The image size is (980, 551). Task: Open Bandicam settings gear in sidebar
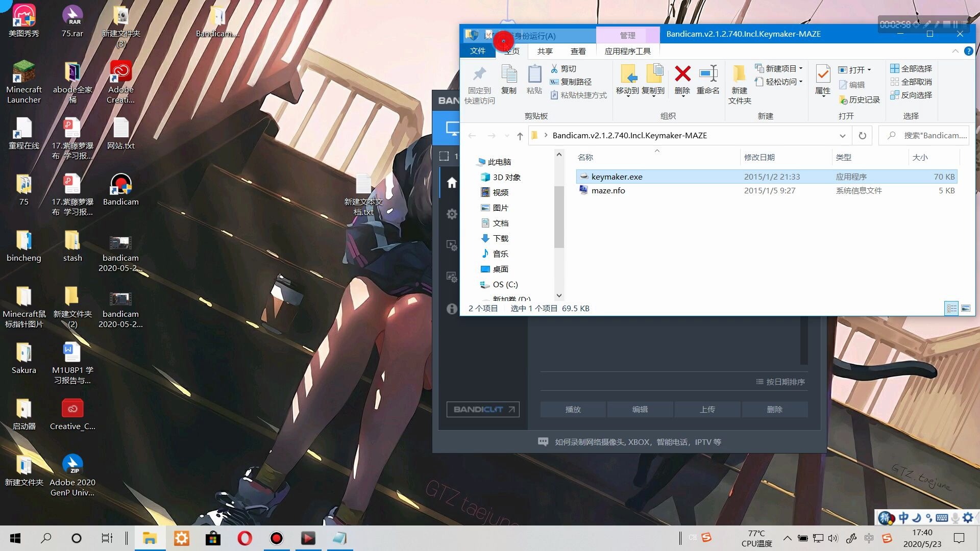tap(452, 214)
